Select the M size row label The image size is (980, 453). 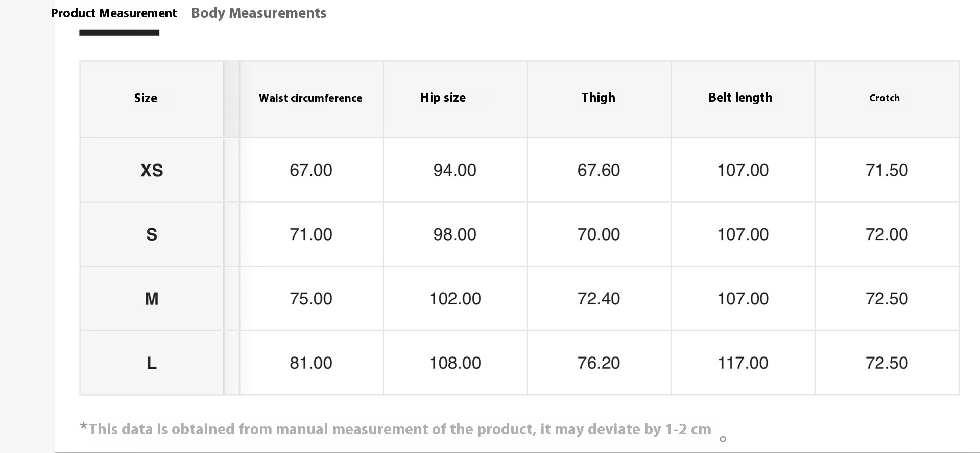point(152,299)
